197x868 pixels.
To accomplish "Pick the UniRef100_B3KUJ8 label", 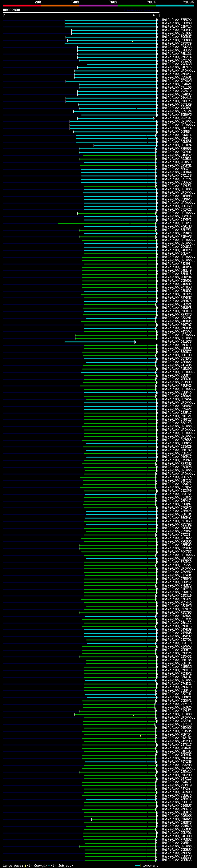I will [177, 274].
